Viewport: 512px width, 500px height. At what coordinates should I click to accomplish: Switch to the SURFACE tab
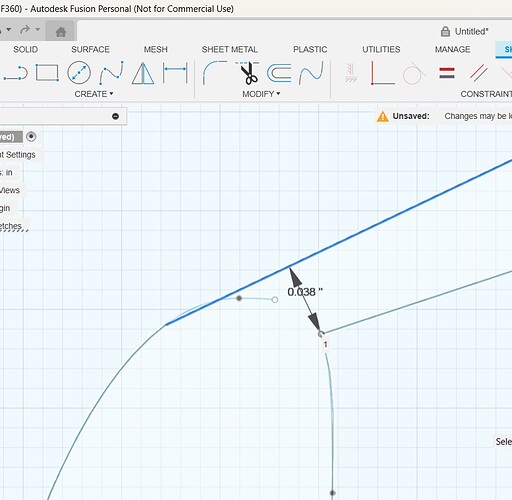click(x=90, y=49)
